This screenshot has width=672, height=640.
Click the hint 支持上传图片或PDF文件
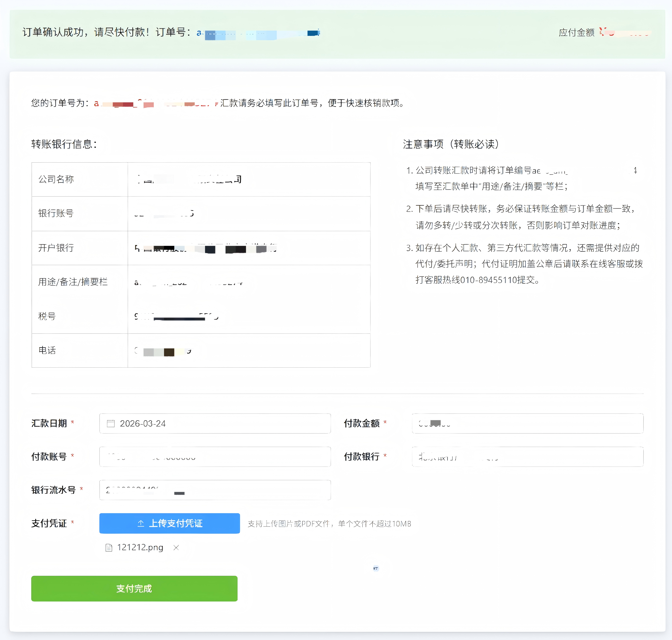pos(330,524)
